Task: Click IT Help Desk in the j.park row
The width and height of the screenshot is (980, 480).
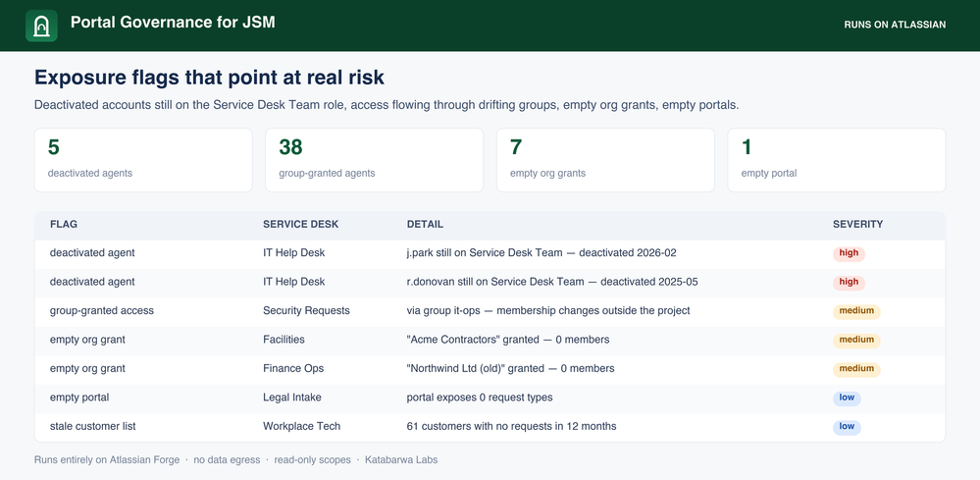Action: point(293,253)
